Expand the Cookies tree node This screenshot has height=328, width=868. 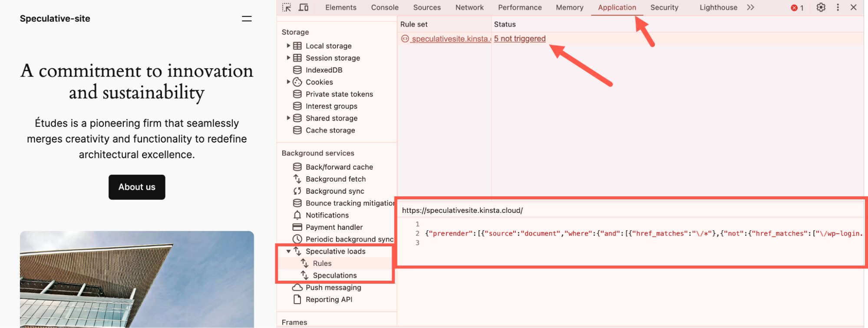288,82
